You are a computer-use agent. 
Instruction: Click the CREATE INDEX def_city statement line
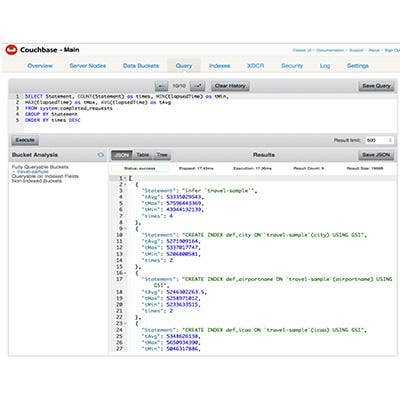(254, 235)
